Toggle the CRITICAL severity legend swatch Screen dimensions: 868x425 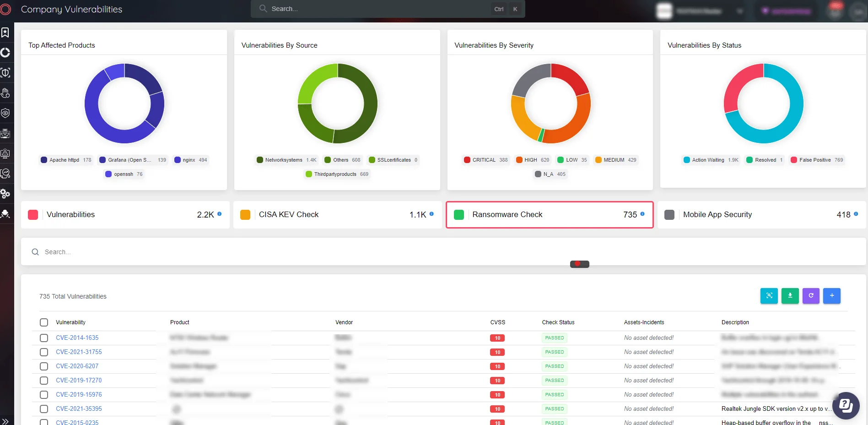click(x=467, y=160)
